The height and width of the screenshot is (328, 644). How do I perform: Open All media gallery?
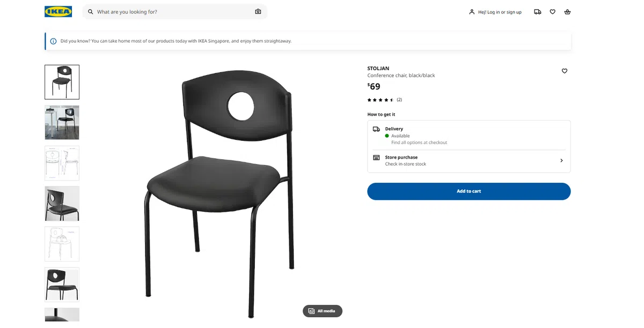pos(323,311)
